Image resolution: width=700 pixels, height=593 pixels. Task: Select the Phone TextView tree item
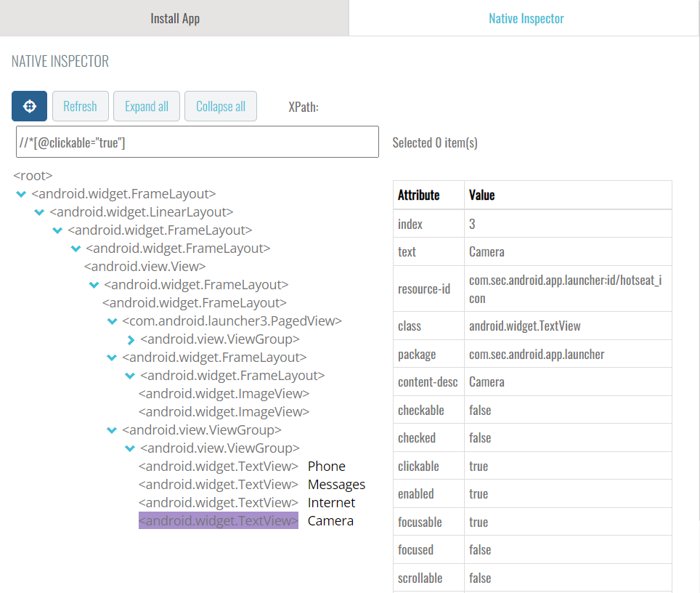(x=219, y=466)
